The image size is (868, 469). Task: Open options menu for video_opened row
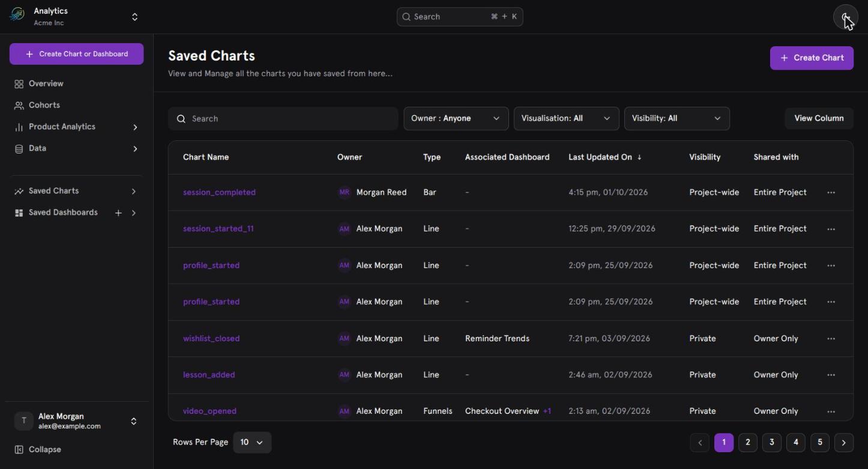[831, 411]
